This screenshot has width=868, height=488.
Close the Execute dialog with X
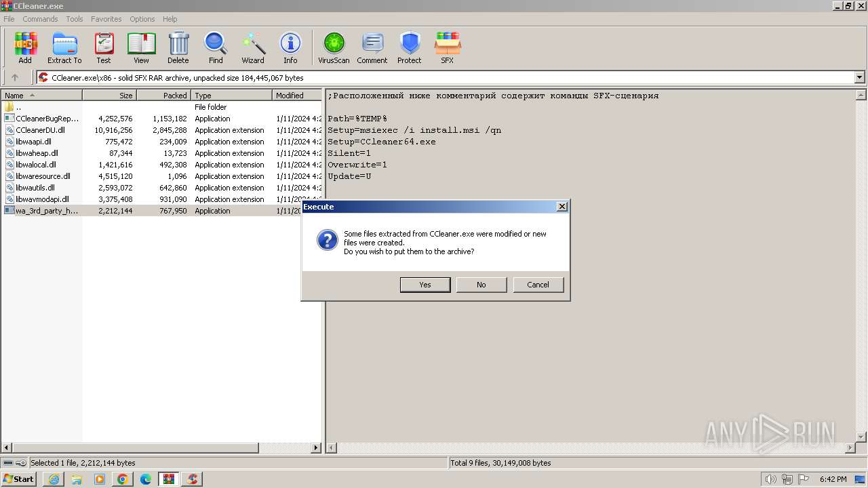[561, 207]
